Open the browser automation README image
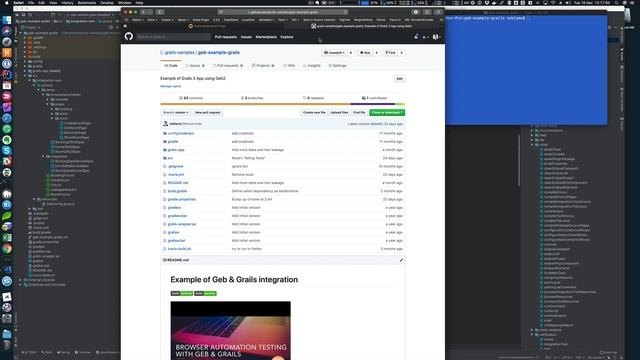The image size is (640, 360). (x=231, y=331)
